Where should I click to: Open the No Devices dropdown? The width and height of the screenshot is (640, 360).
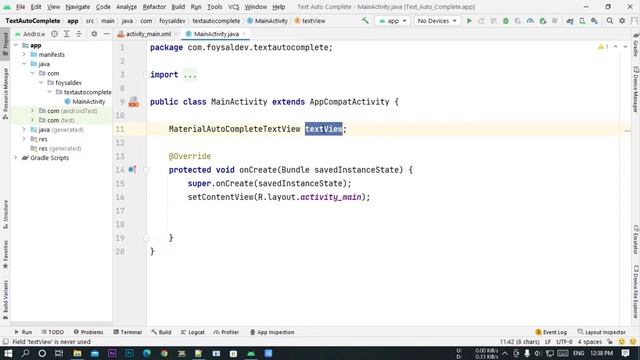[x=437, y=20]
